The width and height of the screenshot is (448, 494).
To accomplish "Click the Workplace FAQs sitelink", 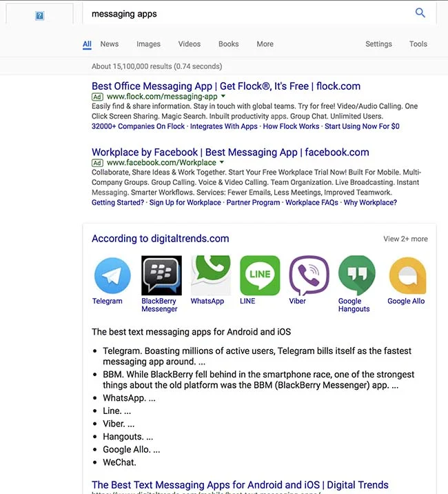I will (x=312, y=203).
